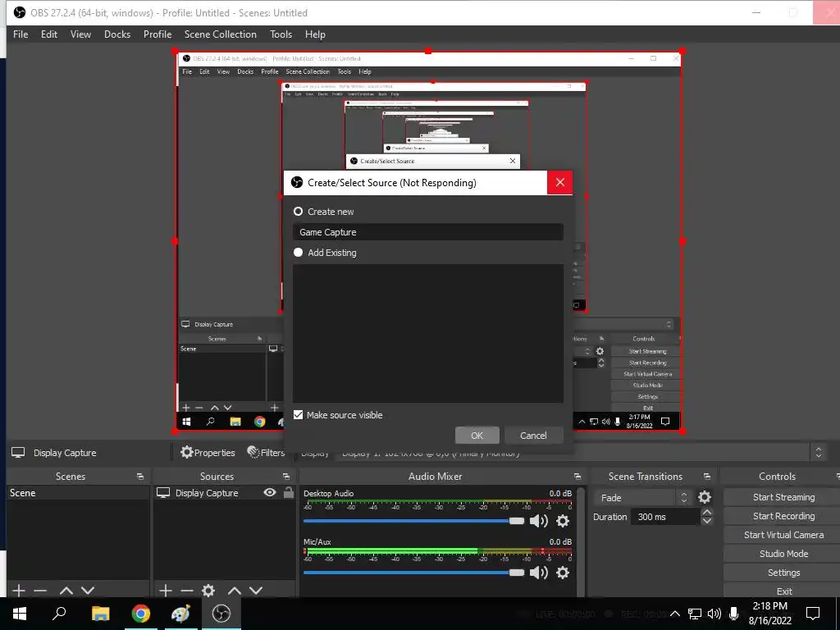Close the Create/Select Source dialog
Image resolution: width=840 pixels, height=630 pixels.
click(559, 183)
